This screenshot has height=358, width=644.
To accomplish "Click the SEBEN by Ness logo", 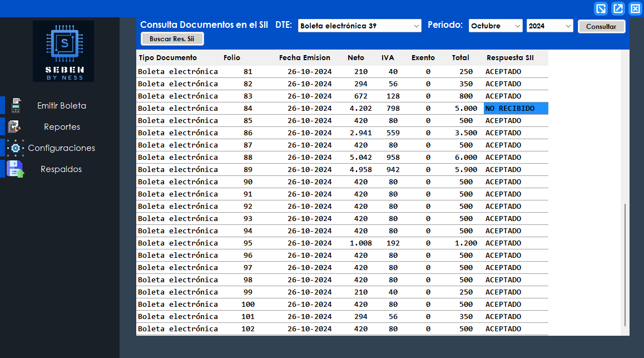I will click(63, 51).
